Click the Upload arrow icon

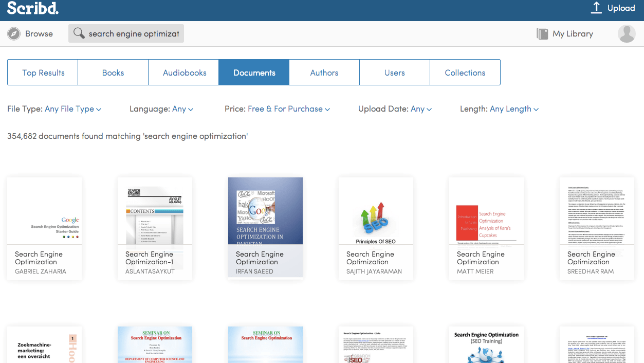tap(596, 8)
